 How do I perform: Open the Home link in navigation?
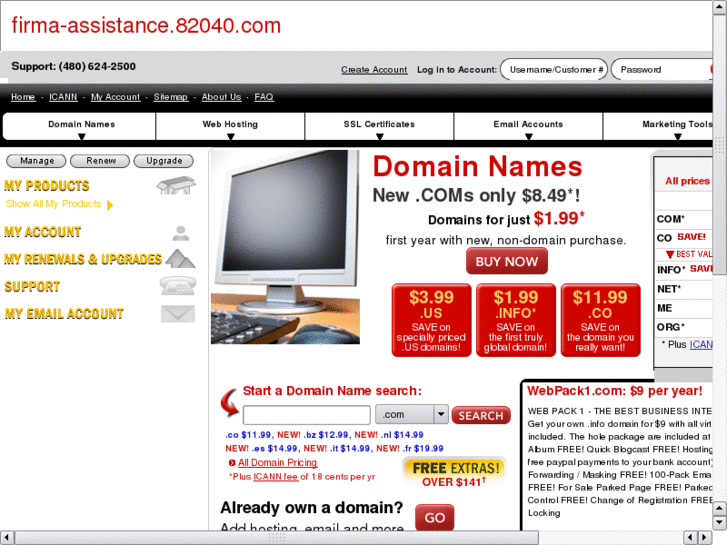[23, 97]
